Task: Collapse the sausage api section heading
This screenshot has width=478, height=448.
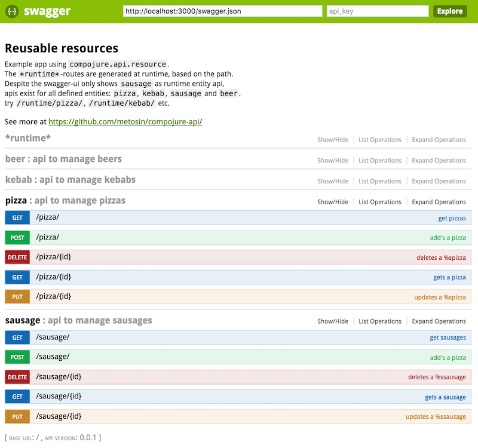Action: (79, 320)
